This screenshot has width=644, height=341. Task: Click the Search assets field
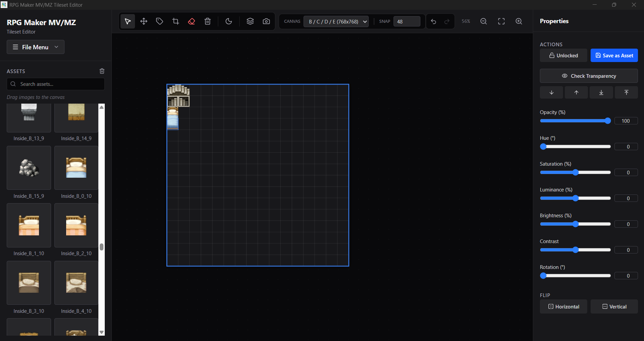tap(56, 84)
